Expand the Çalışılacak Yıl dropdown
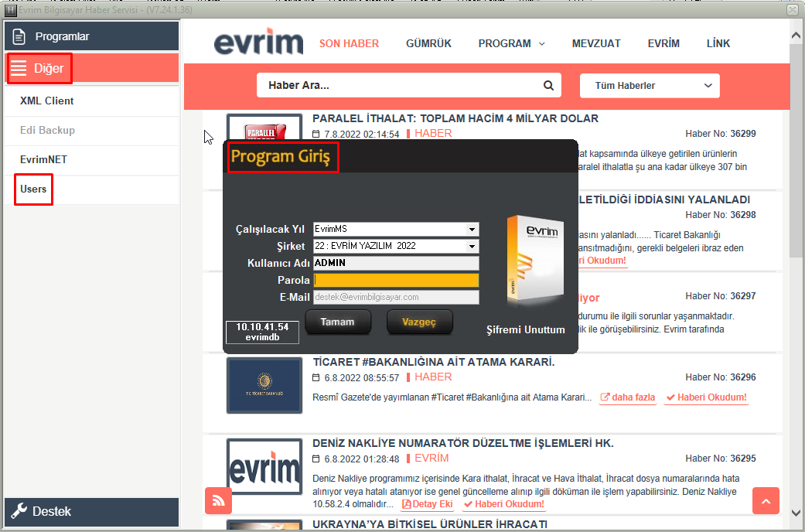Viewport: 805px width, 532px height. click(x=472, y=229)
